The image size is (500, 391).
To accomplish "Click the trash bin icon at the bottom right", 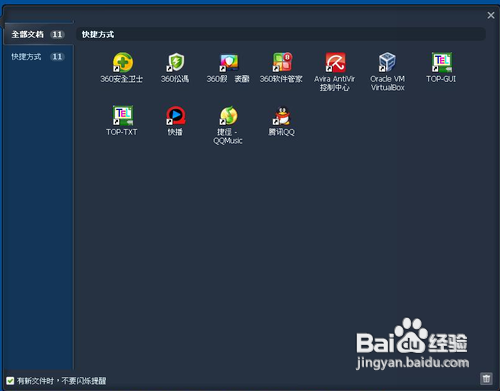I will pyautogui.click(x=486, y=379).
